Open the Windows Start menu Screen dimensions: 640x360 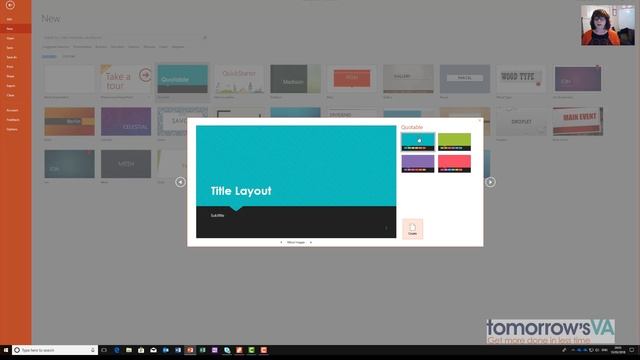pos(6,350)
